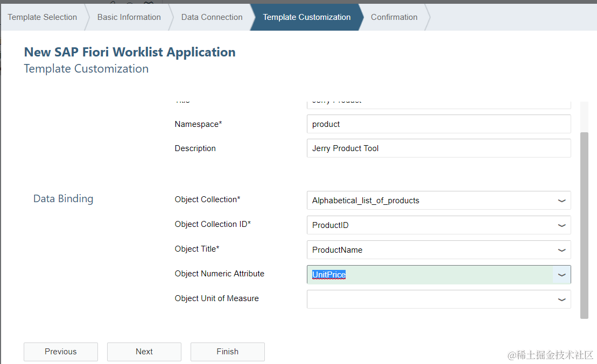The width and height of the screenshot is (597, 364).
Task: Select the Template Customization step
Action: click(306, 17)
